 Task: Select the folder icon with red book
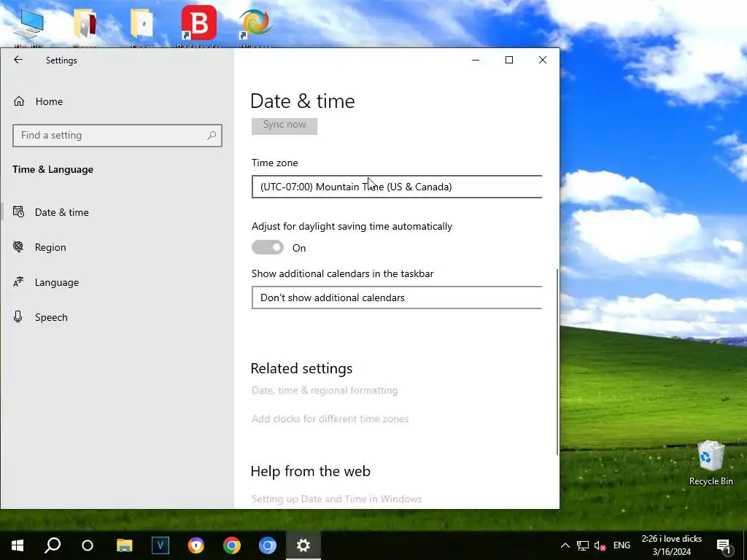pyautogui.click(x=85, y=26)
